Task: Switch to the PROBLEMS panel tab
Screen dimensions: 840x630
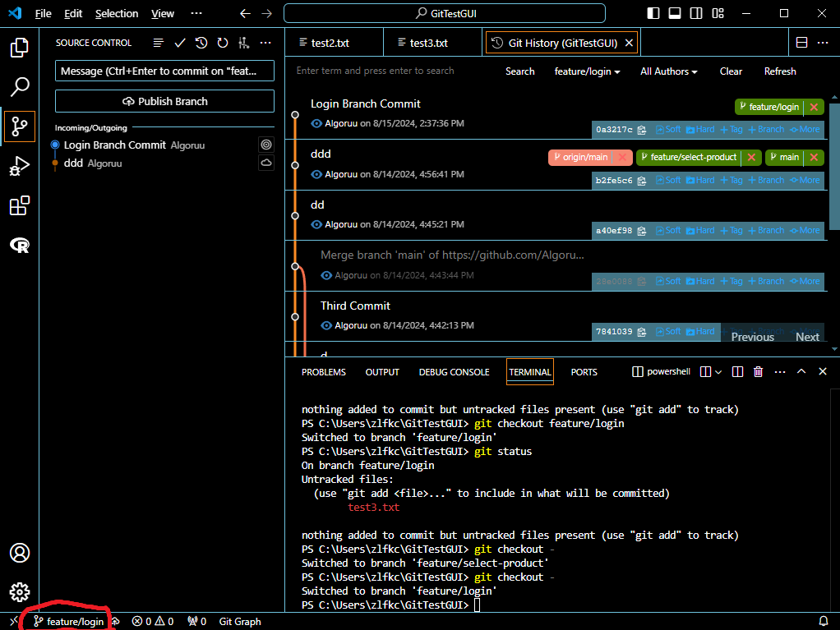Action: [324, 372]
